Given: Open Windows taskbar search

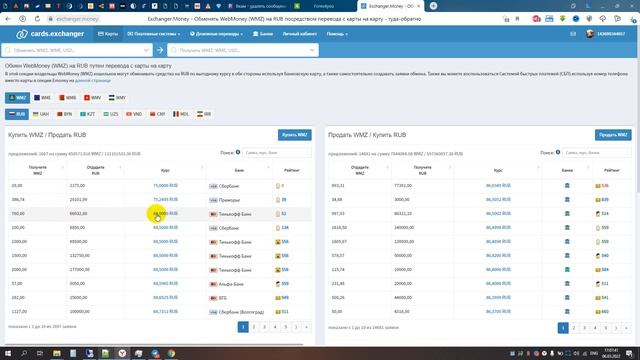Looking at the screenshot, I should [24, 353].
